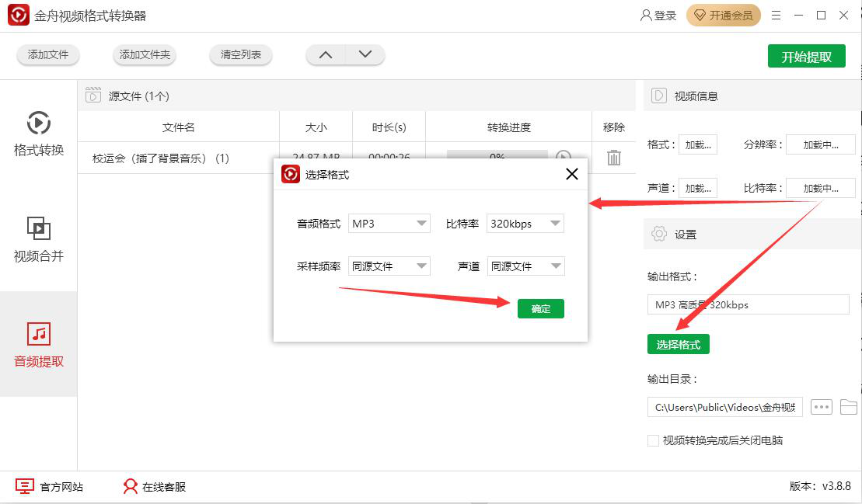Click the 源文件 (1个) header icon

click(93, 96)
